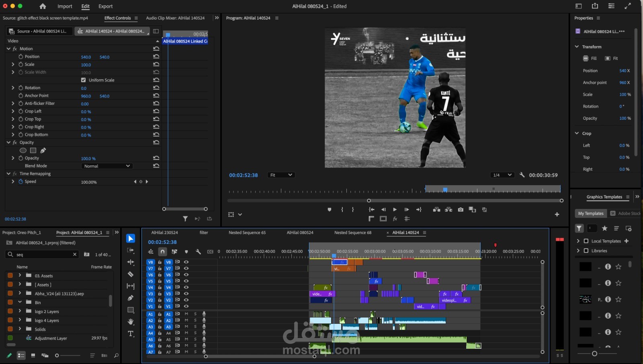Open the Quick Export share icon

[595, 6]
